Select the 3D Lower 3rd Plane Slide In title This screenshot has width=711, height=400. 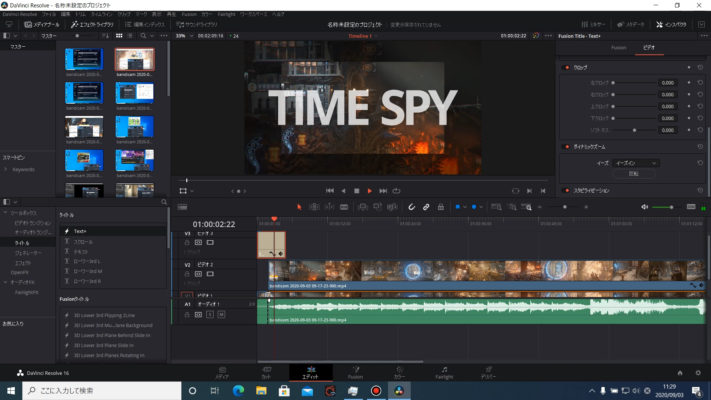coord(103,346)
